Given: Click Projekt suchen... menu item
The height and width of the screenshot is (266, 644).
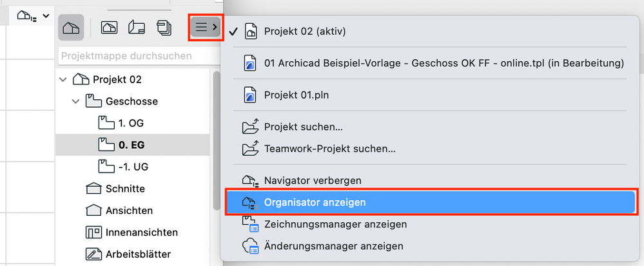Looking at the screenshot, I should pyautogui.click(x=303, y=128).
